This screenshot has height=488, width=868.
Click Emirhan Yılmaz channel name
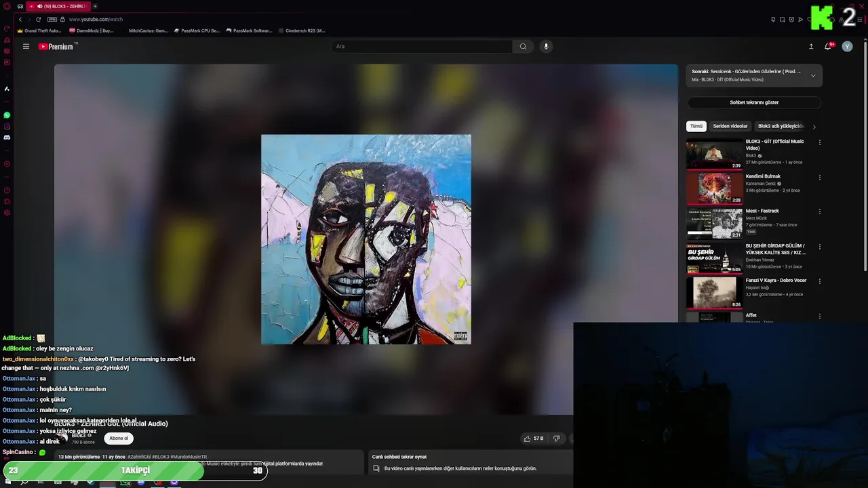761,260
